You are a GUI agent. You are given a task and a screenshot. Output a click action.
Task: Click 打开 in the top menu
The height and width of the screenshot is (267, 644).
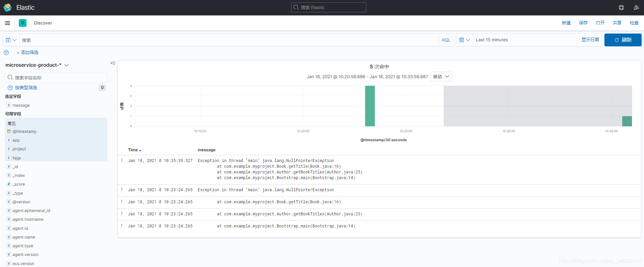click(x=600, y=23)
